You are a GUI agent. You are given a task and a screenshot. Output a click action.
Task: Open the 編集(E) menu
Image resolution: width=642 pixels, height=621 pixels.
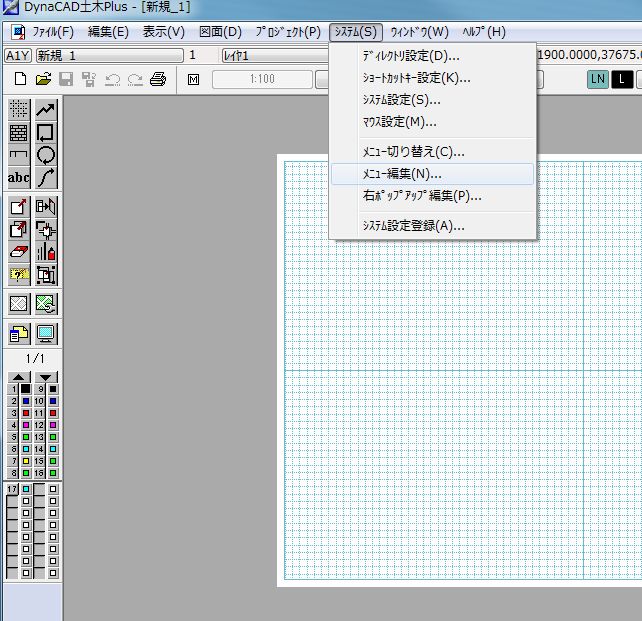tap(108, 32)
